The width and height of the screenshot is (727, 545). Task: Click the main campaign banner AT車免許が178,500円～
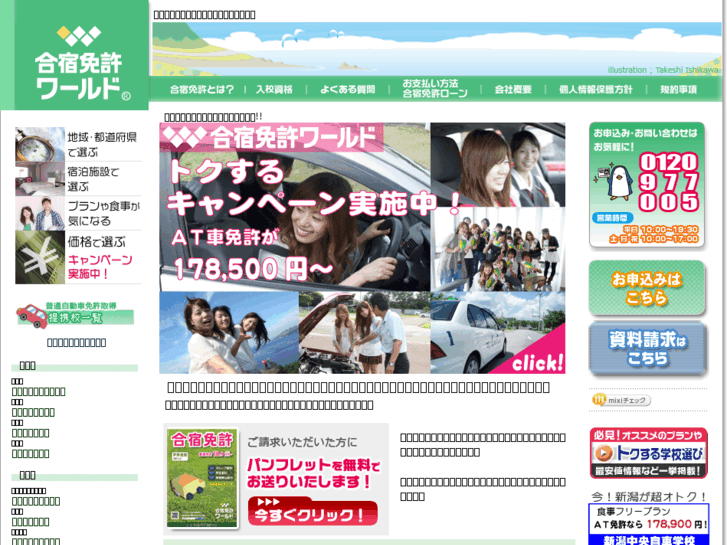coord(362,248)
